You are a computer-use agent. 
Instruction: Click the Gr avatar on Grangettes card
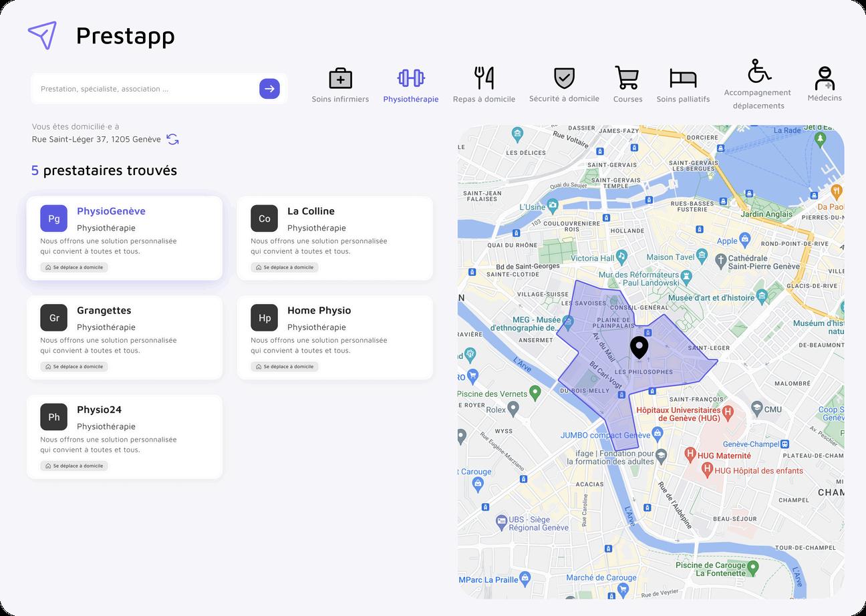pos(53,317)
